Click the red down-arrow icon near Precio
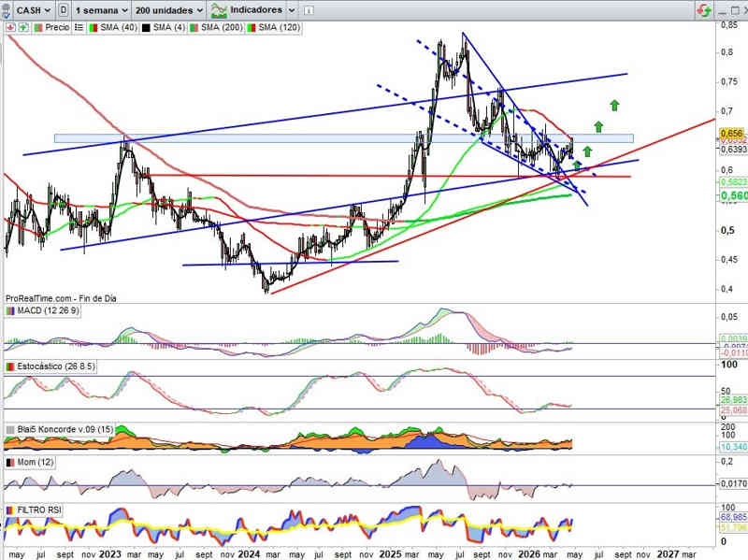Viewport: 748px width, 560px height. [10, 28]
